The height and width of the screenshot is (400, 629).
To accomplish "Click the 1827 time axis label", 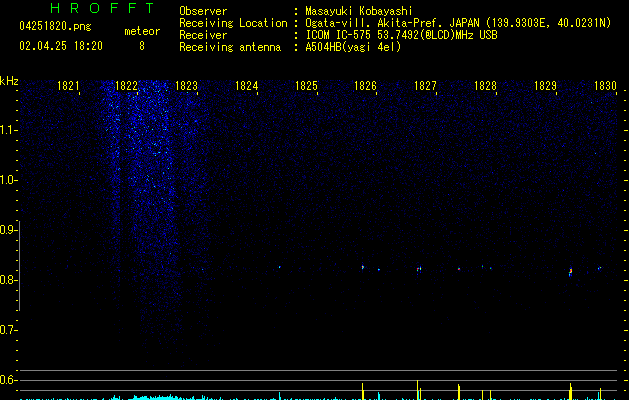I will [425, 86].
